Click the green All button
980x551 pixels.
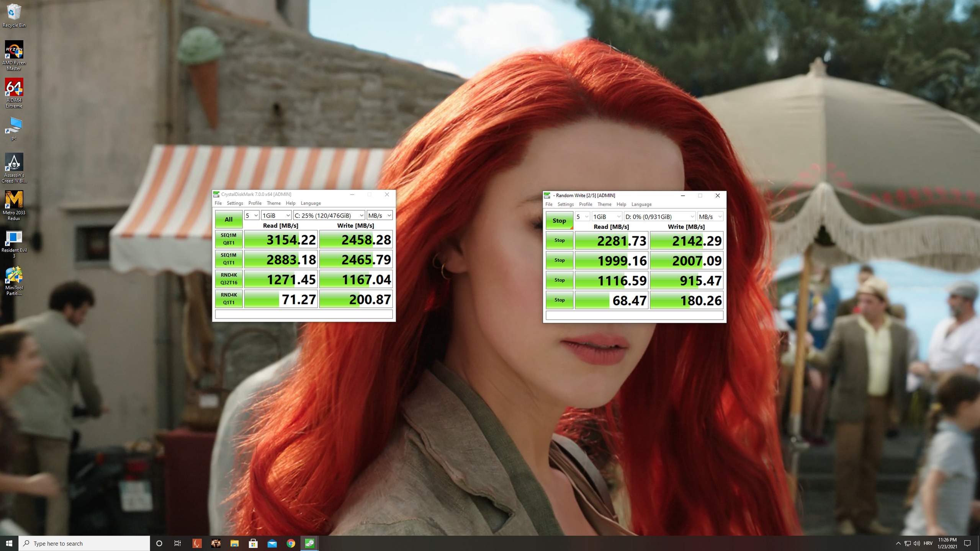[228, 219]
